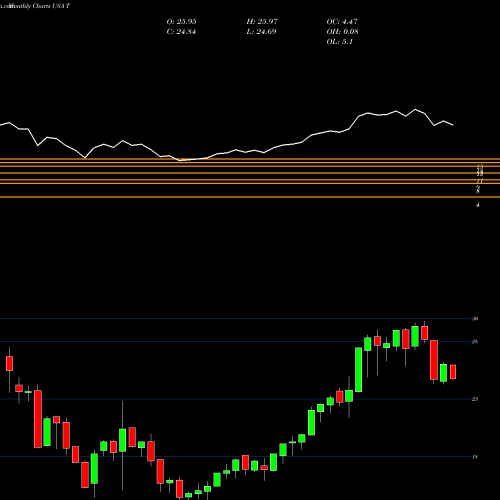Select the 'OH: 0.08' reading
The width and height of the screenshot is (500, 500).
pyautogui.click(x=342, y=32)
